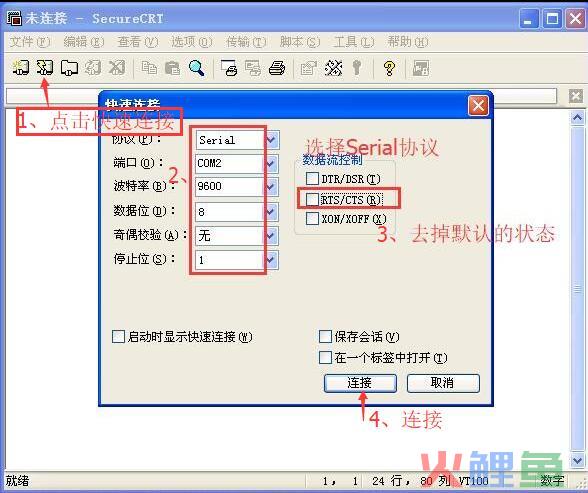This screenshot has height=493, width=588.
Task: Open the File (文件) menu
Action: tap(30, 42)
